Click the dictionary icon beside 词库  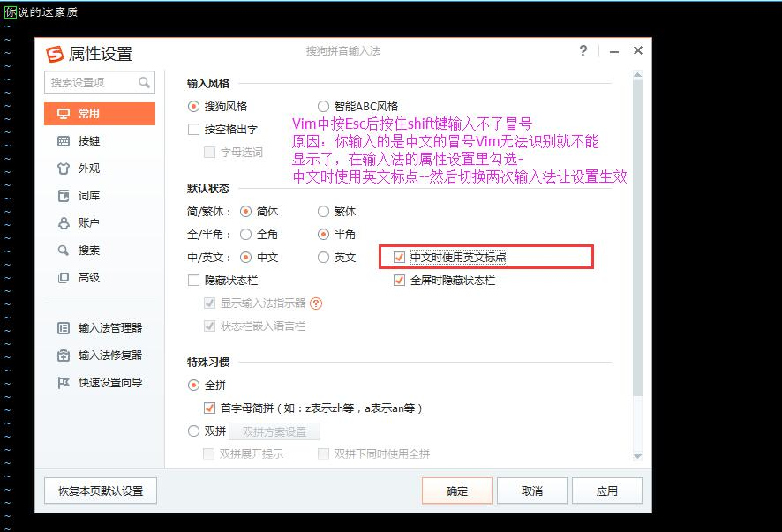click(64, 196)
